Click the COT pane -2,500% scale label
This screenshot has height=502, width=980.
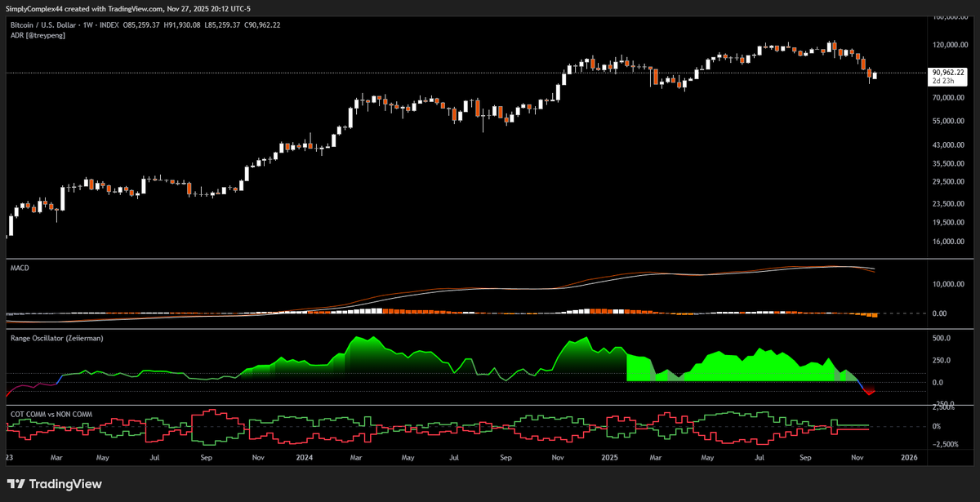point(947,444)
